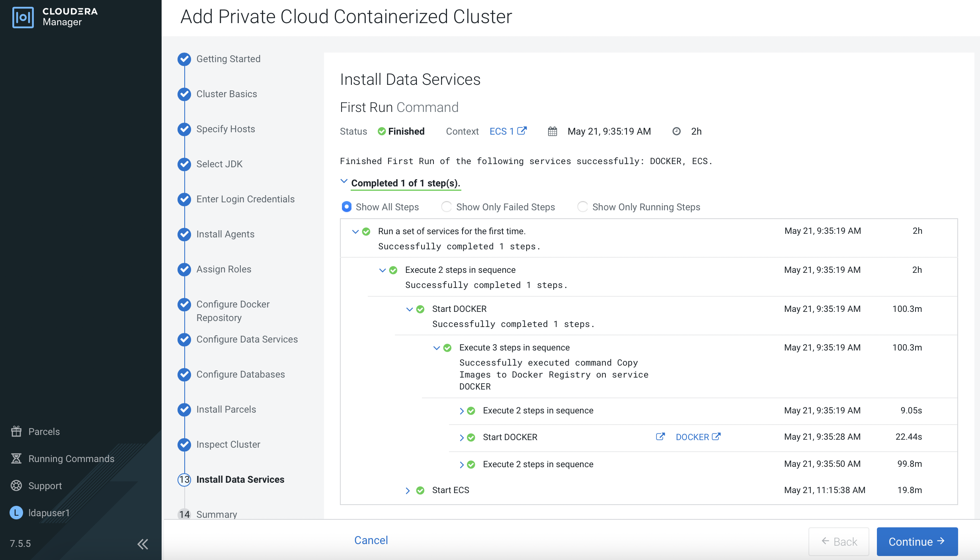
Task: Click the ldapuser1 avatar icon
Action: 16,513
